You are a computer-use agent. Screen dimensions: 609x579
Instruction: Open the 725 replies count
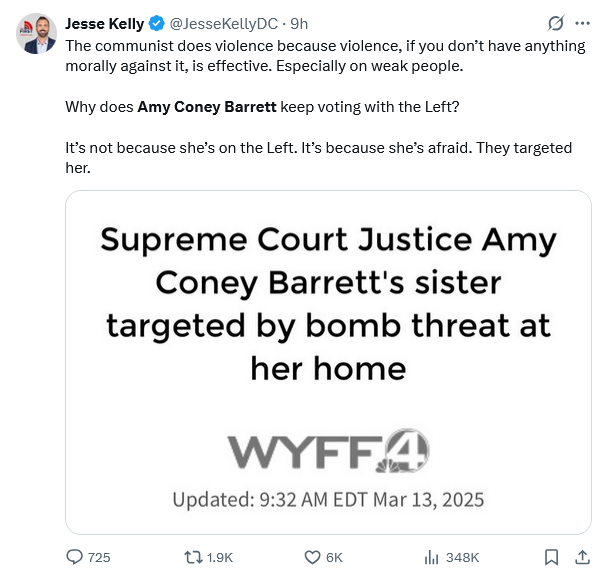coord(99,557)
